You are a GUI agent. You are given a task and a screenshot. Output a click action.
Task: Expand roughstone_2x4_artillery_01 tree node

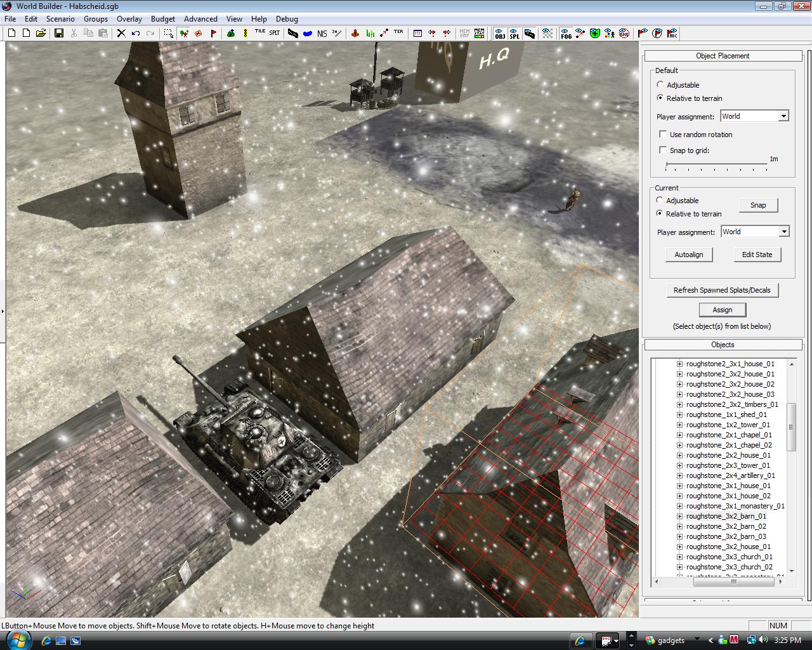pyautogui.click(x=679, y=475)
